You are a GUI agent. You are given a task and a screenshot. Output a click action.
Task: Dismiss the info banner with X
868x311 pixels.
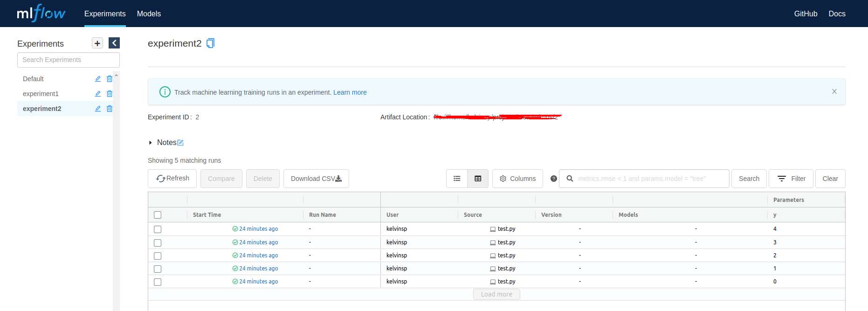(834, 91)
